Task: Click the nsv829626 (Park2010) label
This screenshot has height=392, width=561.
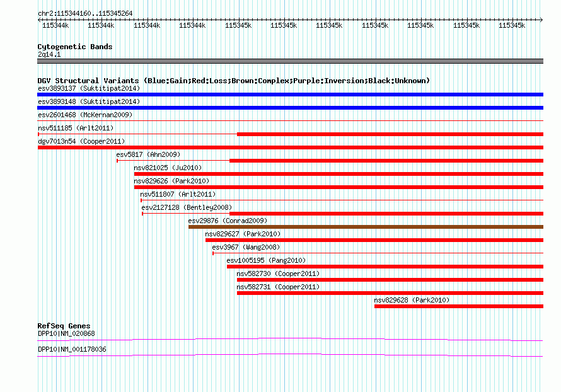Action: click(171, 181)
